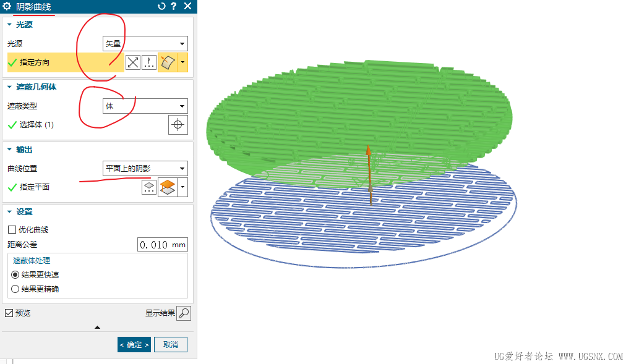Collapse the 输出 section
626x364 pixels.
9,150
